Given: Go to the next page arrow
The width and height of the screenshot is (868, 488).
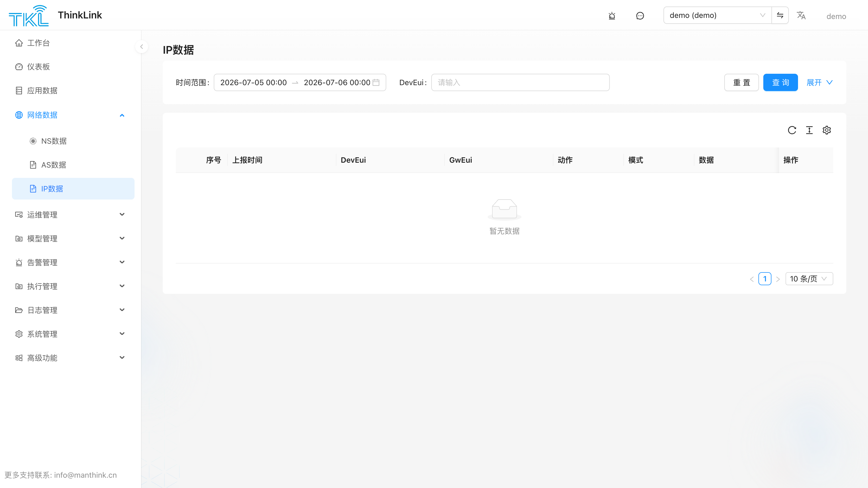Looking at the screenshot, I should click(x=778, y=279).
